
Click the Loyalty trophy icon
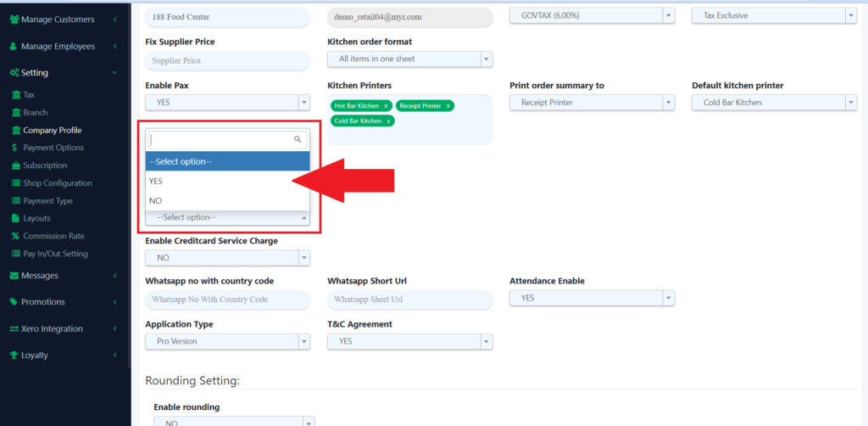pyautogui.click(x=14, y=355)
